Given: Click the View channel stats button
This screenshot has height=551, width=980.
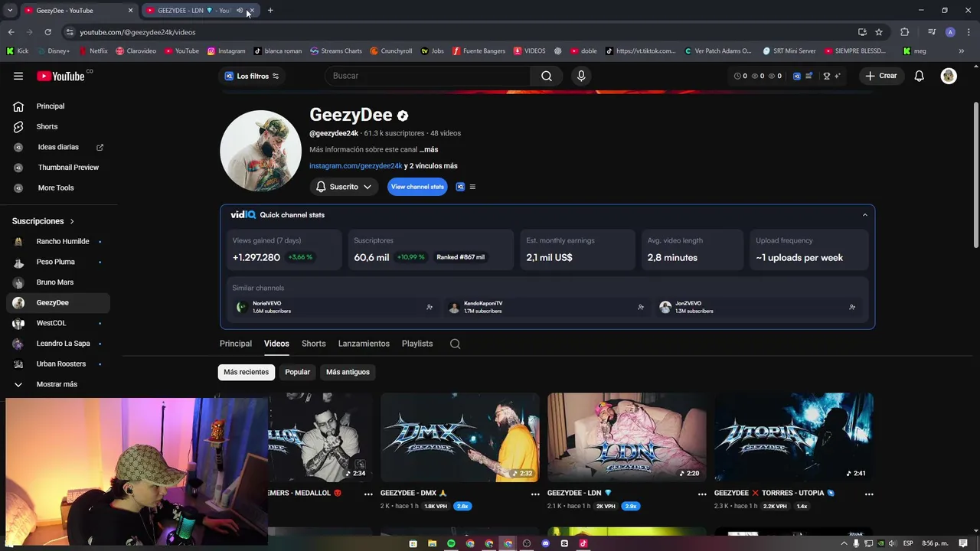Looking at the screenshot, I should (417, 187).
